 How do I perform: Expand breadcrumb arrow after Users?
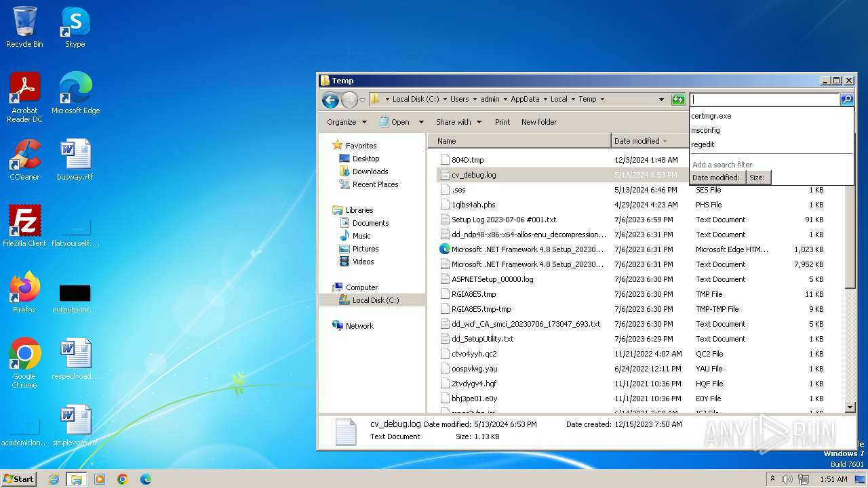[474, 99]
